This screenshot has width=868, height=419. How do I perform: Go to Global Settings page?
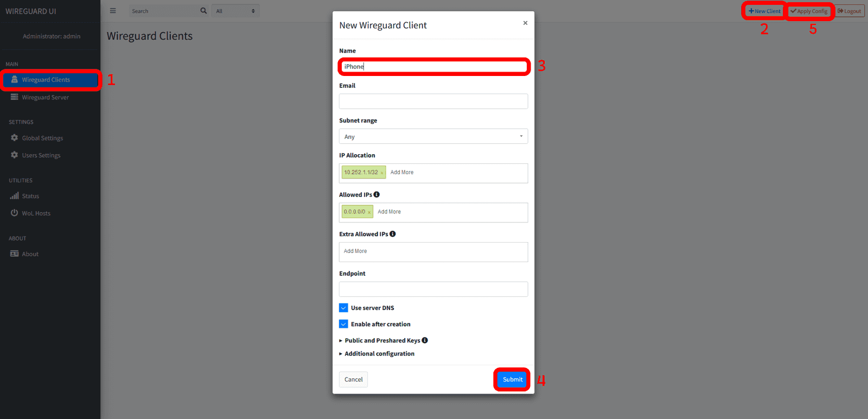(42, 138)
